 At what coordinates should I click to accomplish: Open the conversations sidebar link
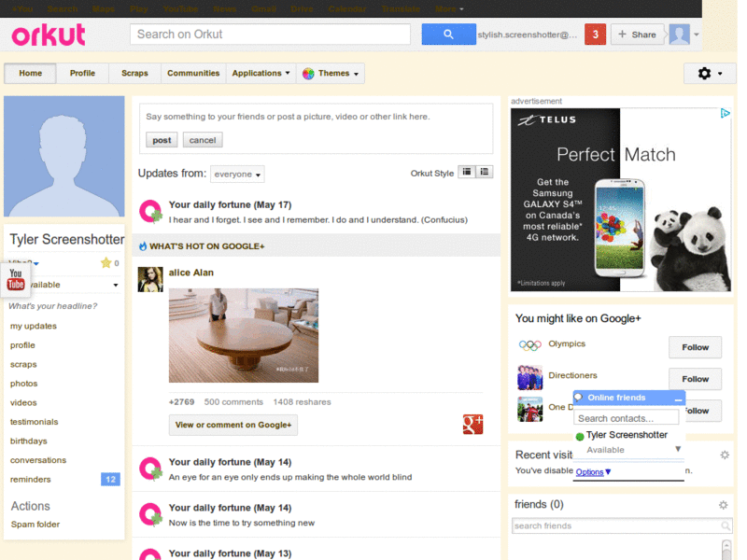38,460
